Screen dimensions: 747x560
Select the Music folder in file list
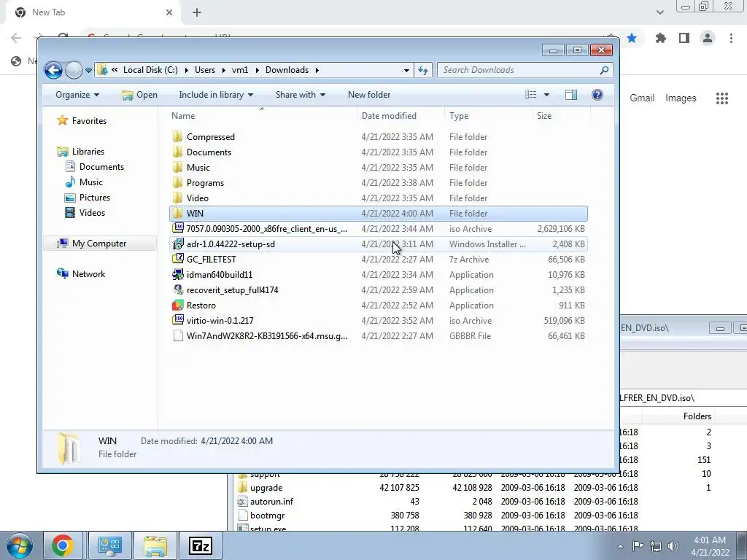point(379,168)
